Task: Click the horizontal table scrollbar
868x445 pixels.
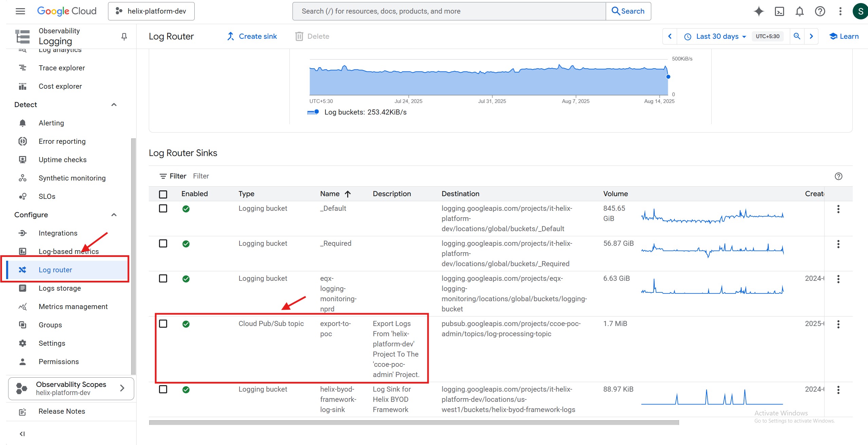Action: pyautogui.click(x=413, y=423)
